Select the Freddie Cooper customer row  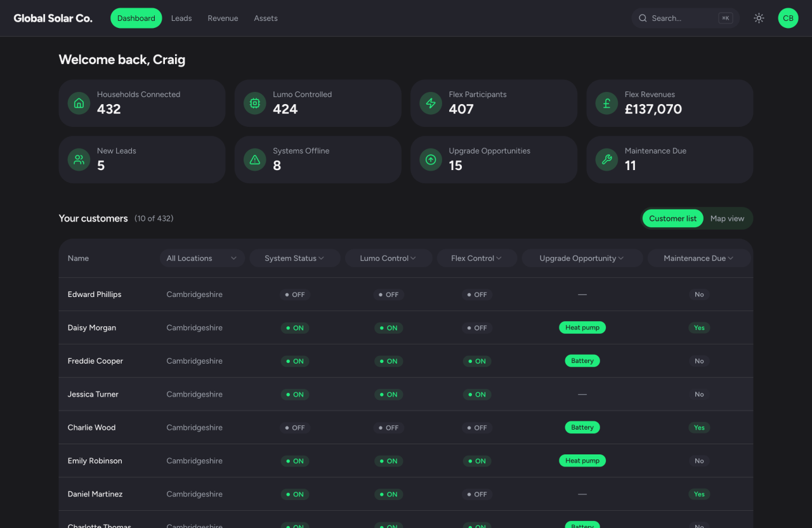406,361
